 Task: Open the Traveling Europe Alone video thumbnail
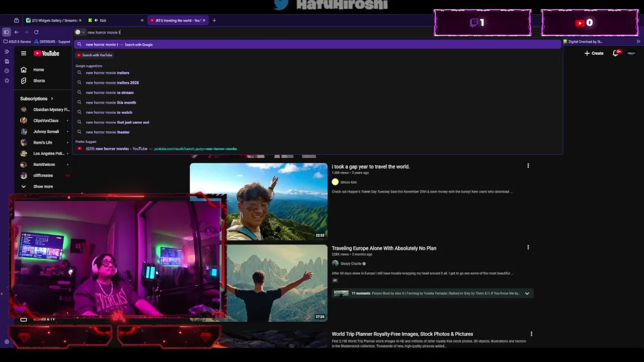pos(277,283)
